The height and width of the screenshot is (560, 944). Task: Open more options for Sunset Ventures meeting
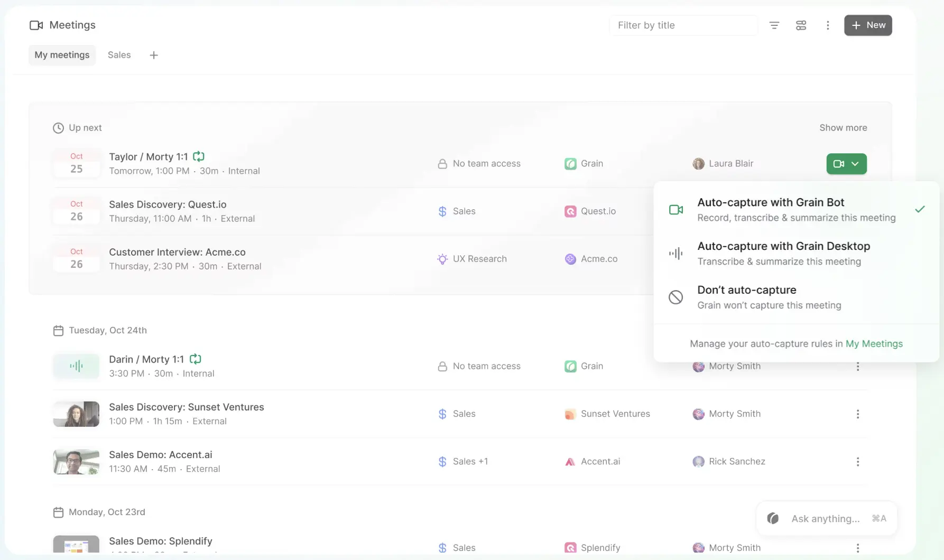pyautogui.click(x=858, y=414)
